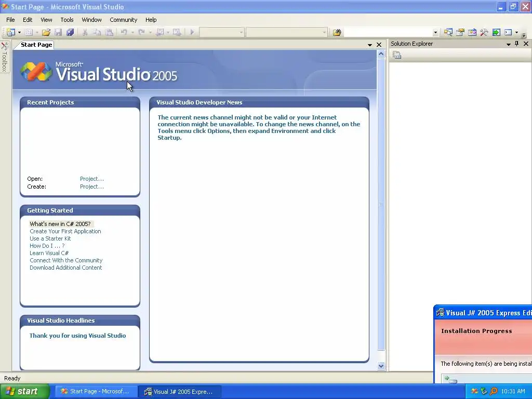The image size is (532, 399).
Task: Select the Start Page document tab
Action: (36, 45)
